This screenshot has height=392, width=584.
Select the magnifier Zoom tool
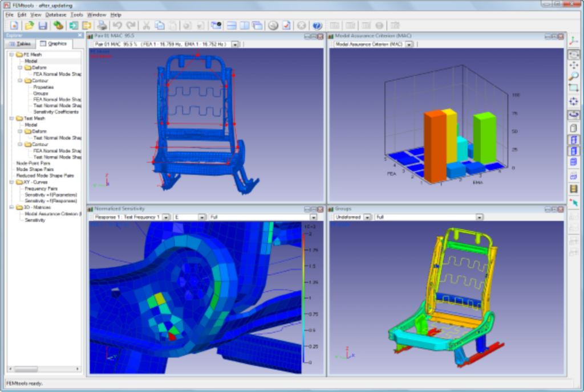[x=574, y=76]
